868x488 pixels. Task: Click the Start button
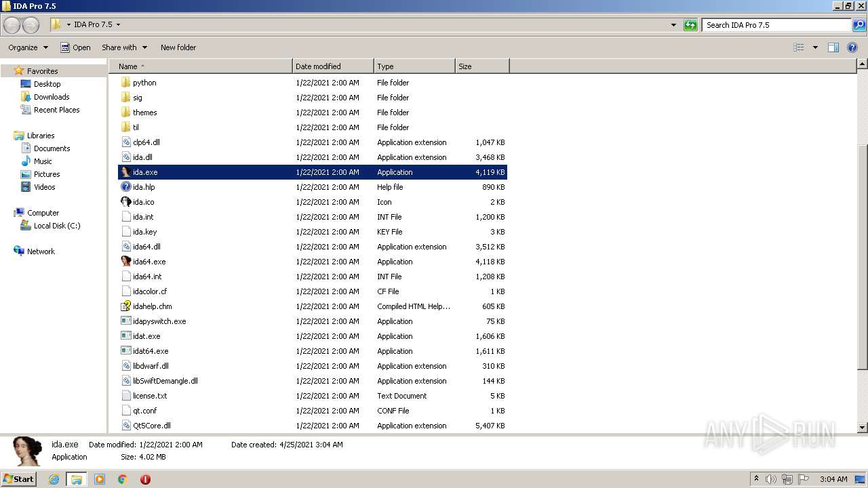pos(18,479)
